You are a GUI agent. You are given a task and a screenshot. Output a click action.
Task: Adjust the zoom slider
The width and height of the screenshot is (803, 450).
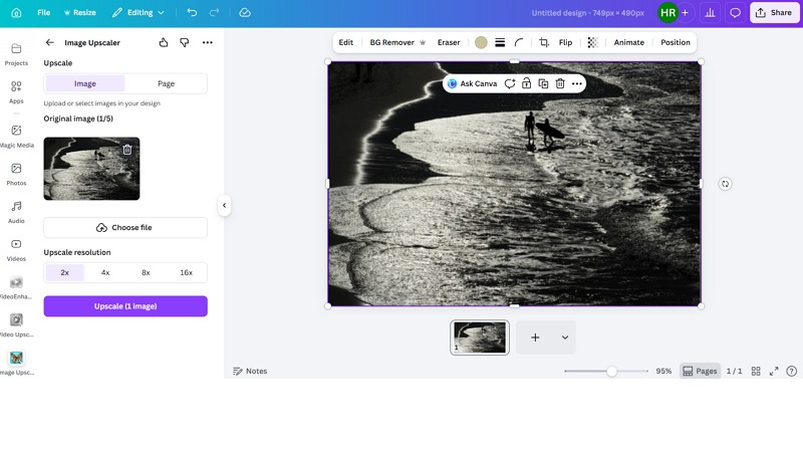coord(611,371)
